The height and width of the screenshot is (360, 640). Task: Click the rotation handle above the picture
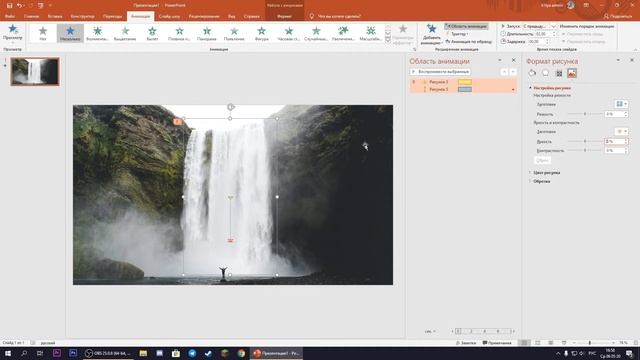230,107
